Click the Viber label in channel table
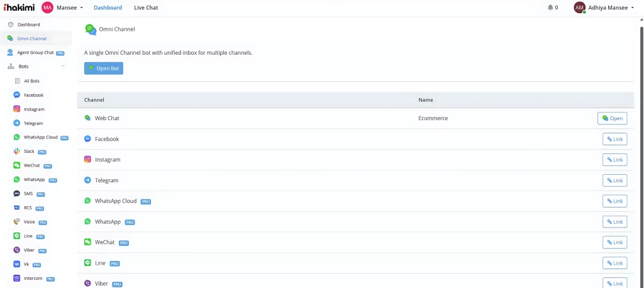Screen dimensions: 644x288 101,284
